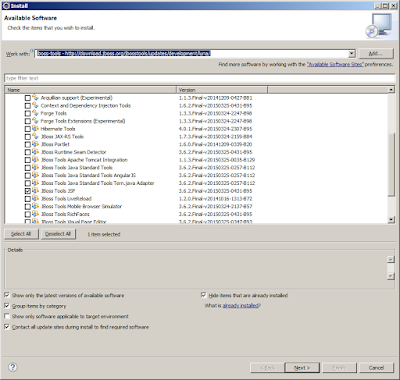Screen dimensions: 400x380
Task: Click the software list scroll down arrow
Action: tap(391, 219)
